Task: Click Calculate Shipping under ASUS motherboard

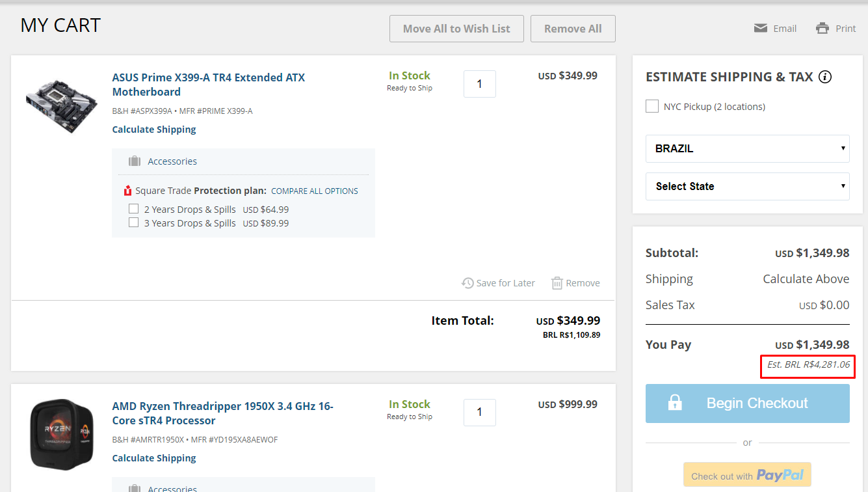Action: (x=154, y=130)
